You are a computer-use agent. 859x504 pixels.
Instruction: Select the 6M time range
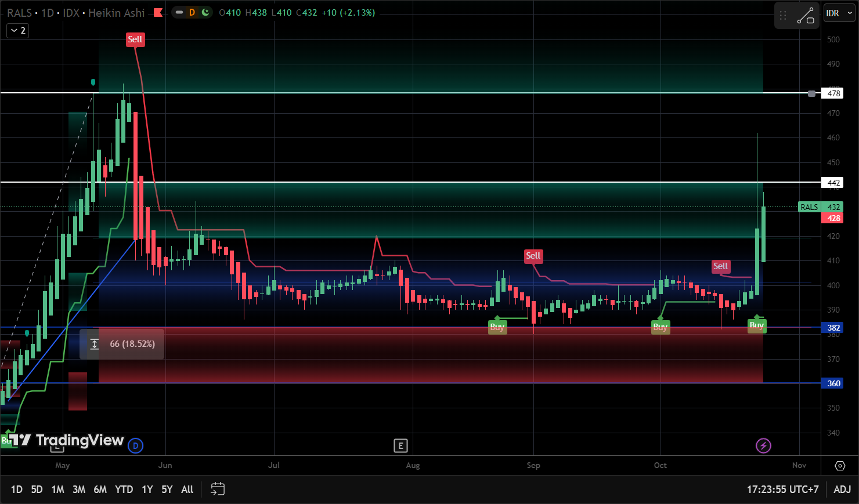tap(100, 490)
